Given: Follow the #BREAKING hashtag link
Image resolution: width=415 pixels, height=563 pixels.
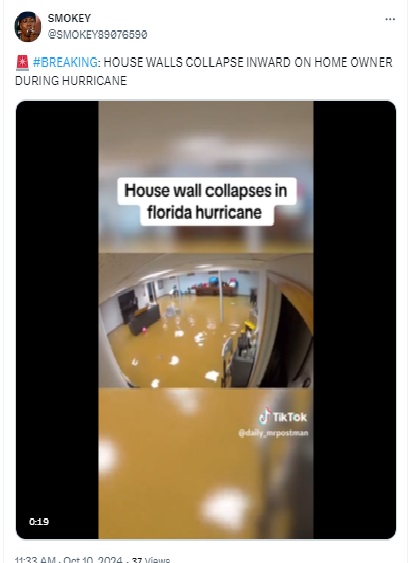Looking at the screenshot, I should click(65, 62).
